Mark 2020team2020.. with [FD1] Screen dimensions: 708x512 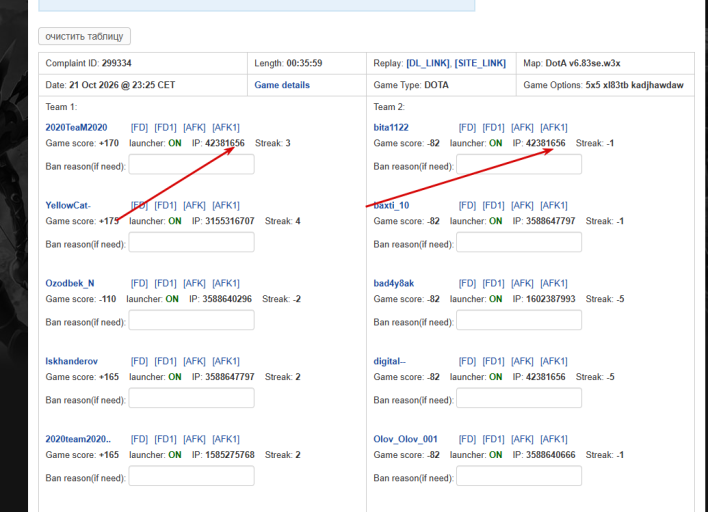[165, 439]
